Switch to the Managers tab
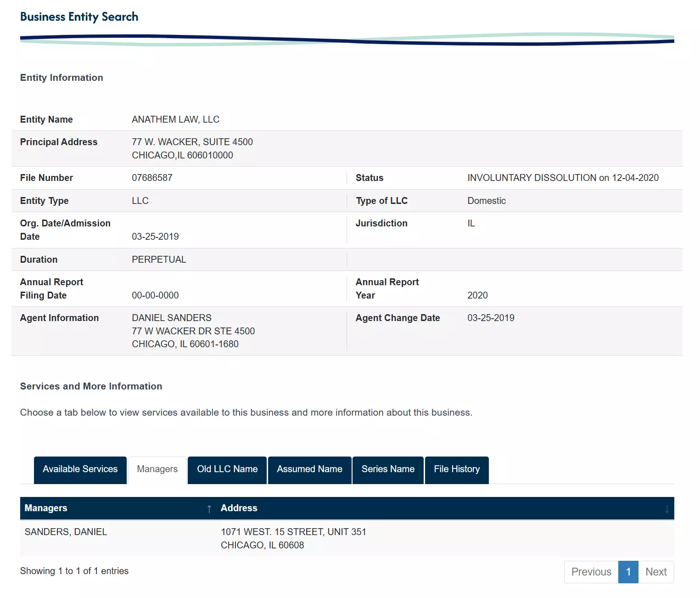This screenshot has height=598, width=700. [x=157, y=470]
